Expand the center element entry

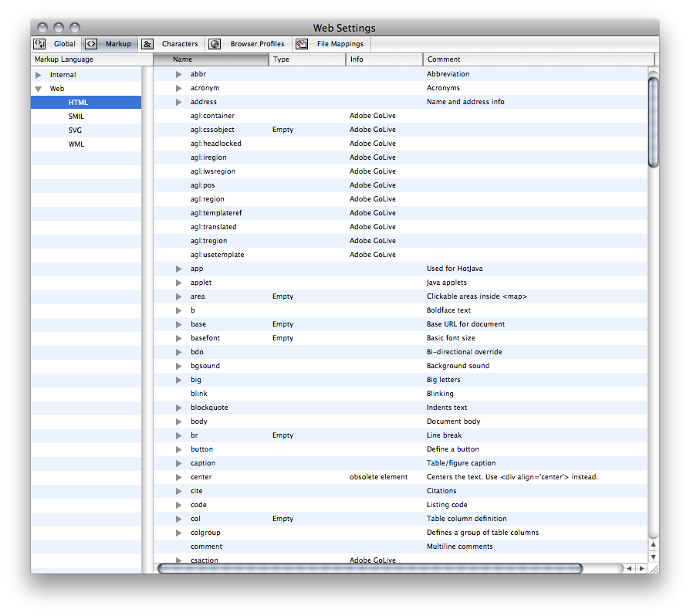(x=178, y=477)
